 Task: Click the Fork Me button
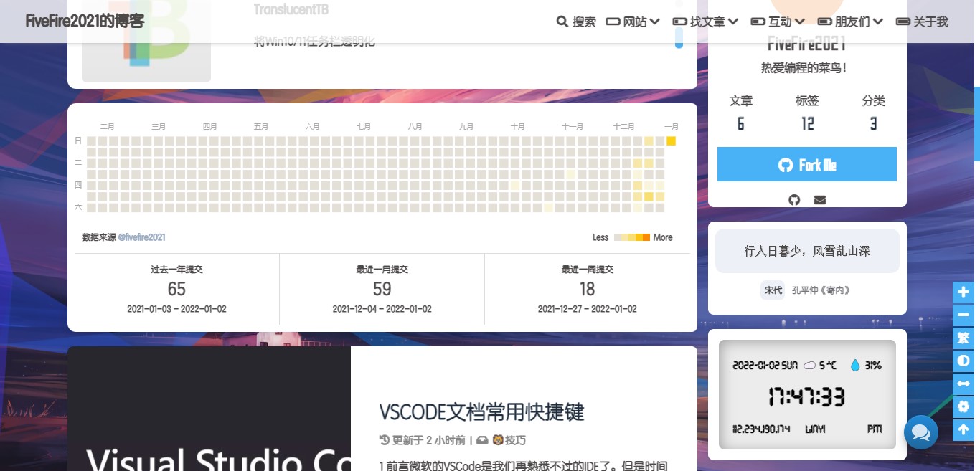(x=807, y=164)
